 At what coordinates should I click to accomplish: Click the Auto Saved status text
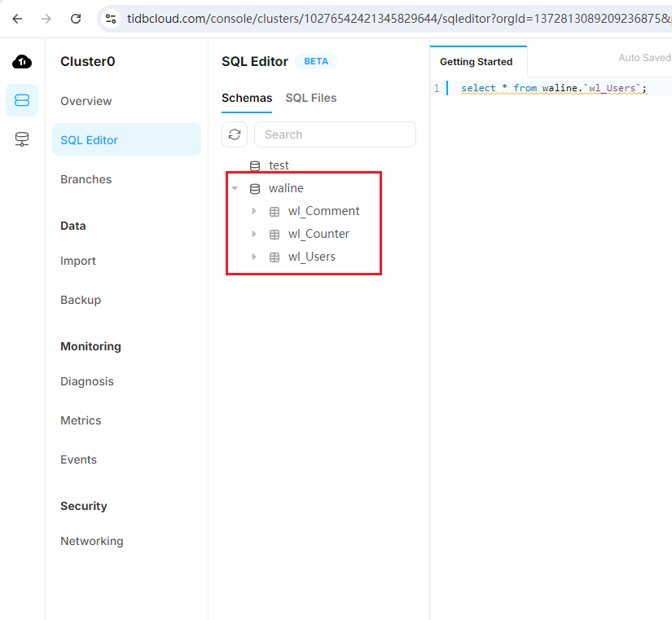[x=644, y=58]
